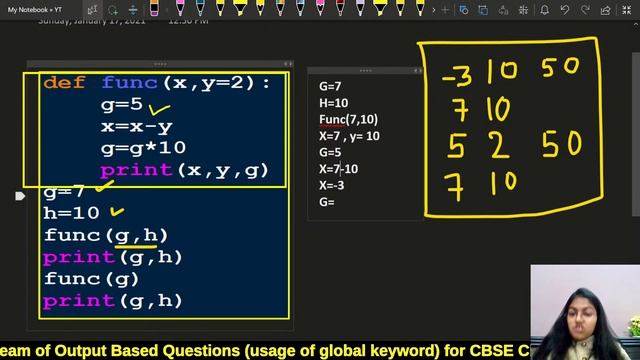This screenshot has height=360, width=640.
Task: Click the trace note's width arrows
Action: coord(418,71)
